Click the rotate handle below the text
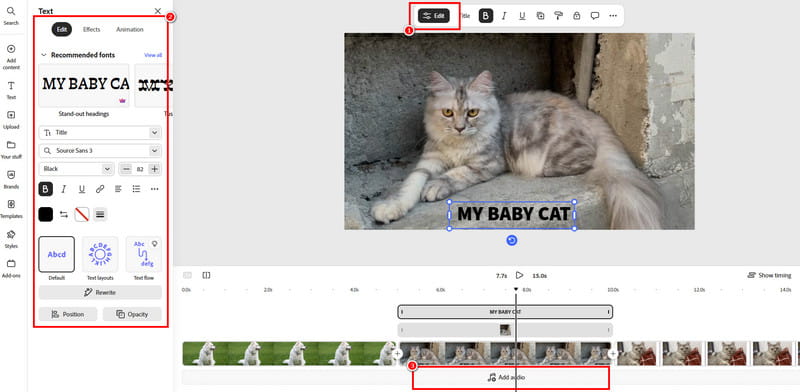800x392 pixels. pos(512,240)
